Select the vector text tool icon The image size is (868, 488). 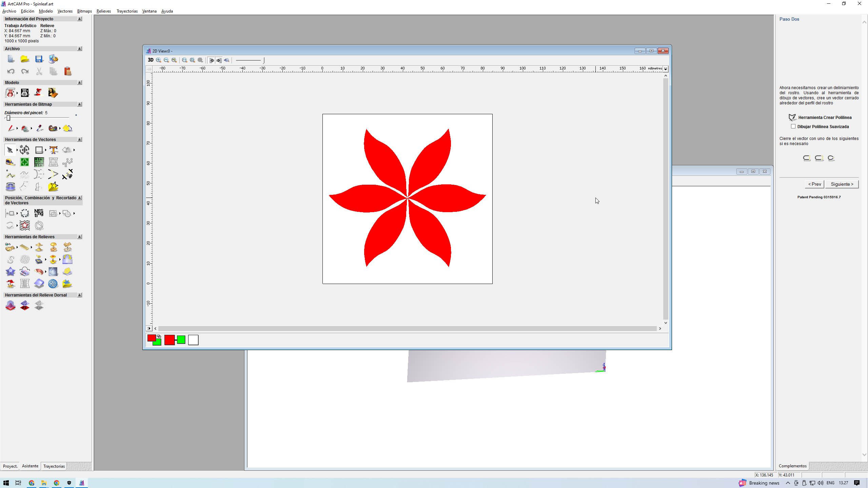[53, 150]
